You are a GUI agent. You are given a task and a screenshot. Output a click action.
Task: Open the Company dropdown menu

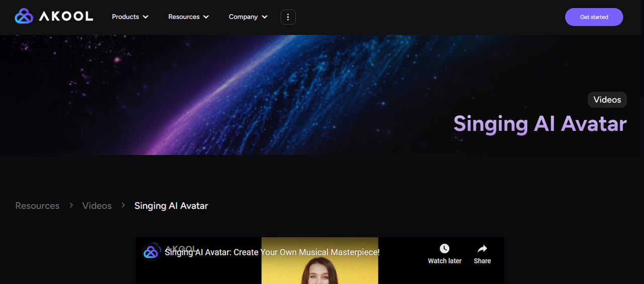point(248,17)
